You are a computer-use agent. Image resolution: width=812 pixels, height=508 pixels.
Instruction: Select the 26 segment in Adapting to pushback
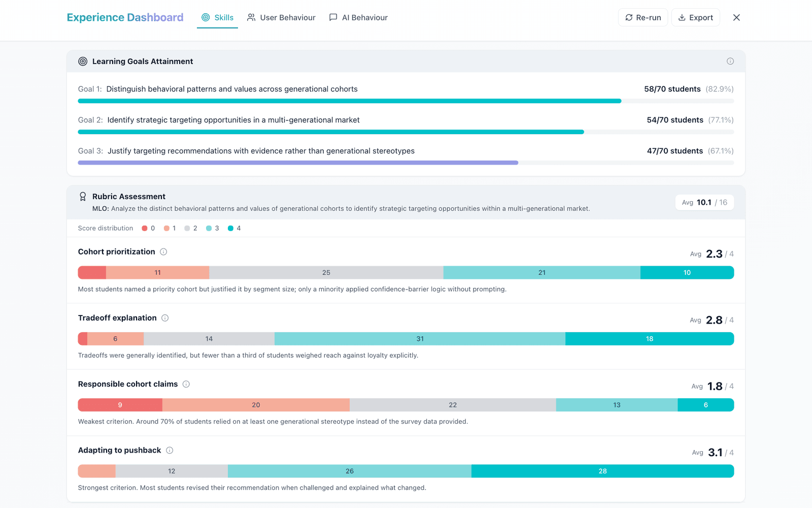[x=350, y=471]
